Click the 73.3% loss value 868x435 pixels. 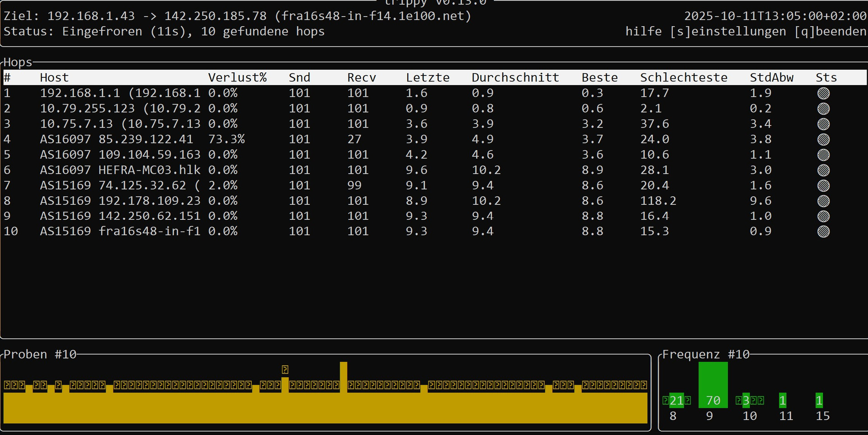(x=226, y=139)
